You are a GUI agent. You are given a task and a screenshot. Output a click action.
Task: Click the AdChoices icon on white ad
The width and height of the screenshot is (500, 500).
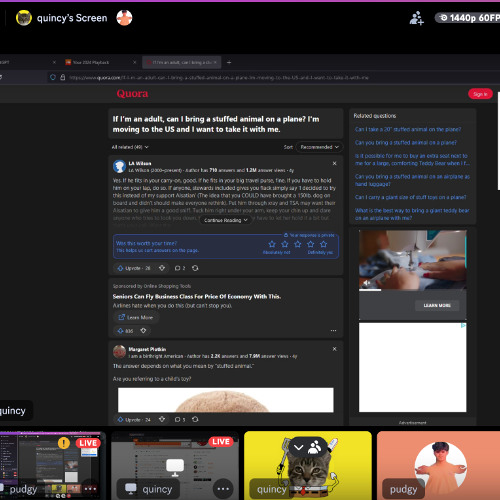pyautogui.click(x=463, y=326)
